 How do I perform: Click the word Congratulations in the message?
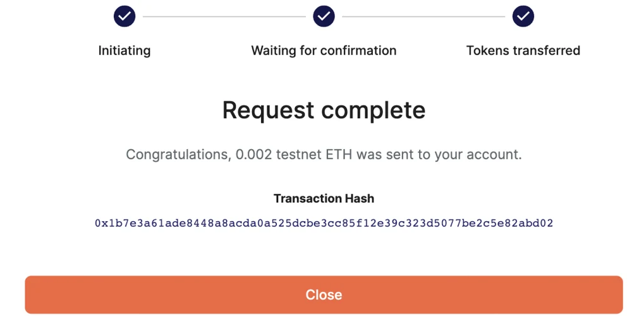(x=179, y=155)
